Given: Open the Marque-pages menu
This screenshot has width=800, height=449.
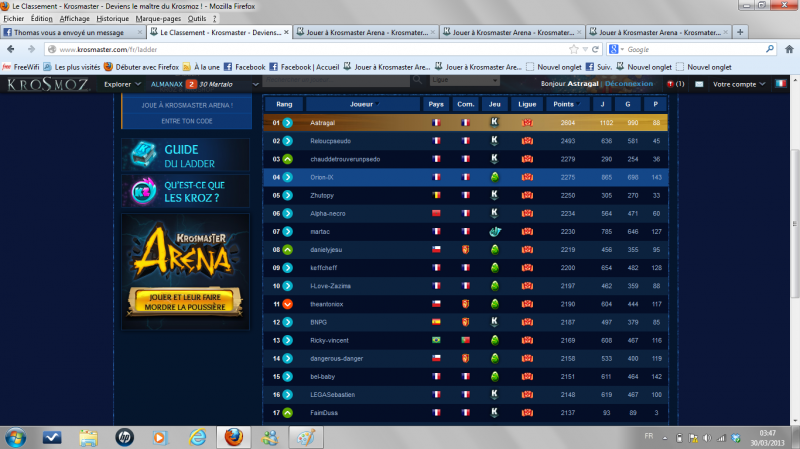Looking at the screenshot, I should (158, 18).
